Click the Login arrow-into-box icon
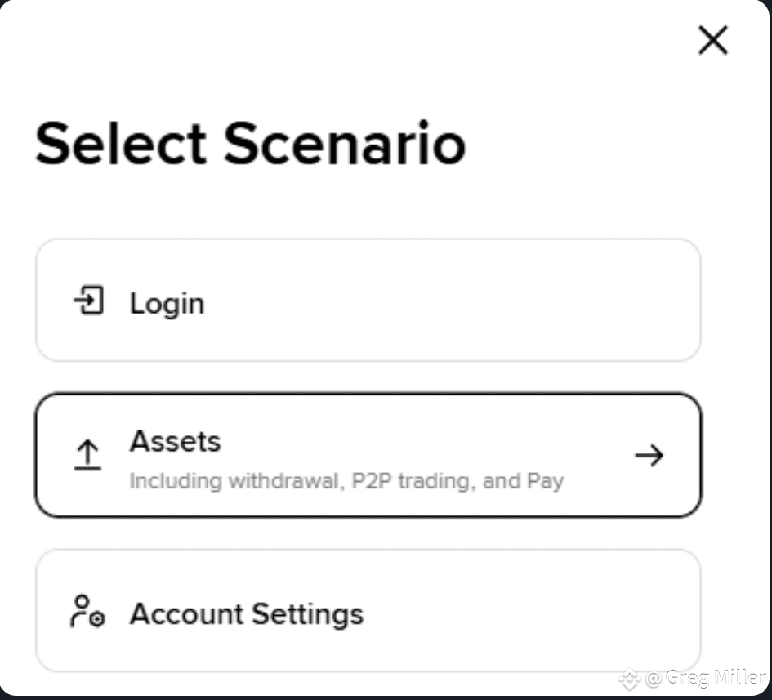This screenshot has width=772, height=700. click(x=89, y=300)
